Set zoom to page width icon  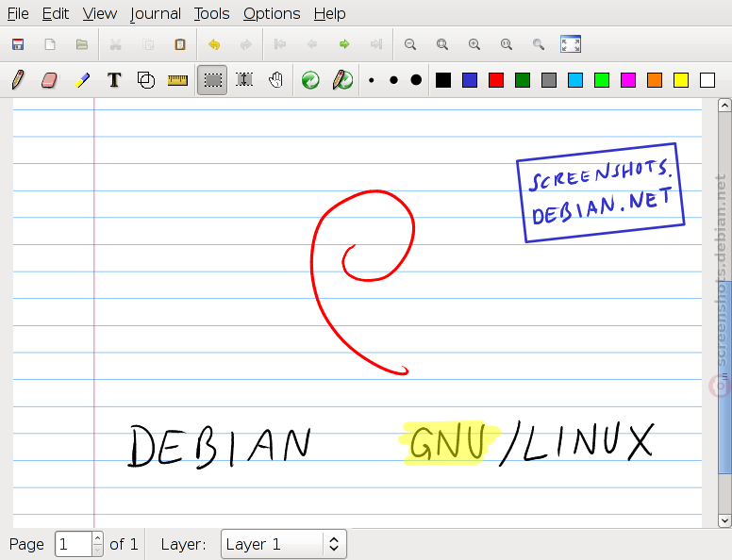click(x=442, y=44)
